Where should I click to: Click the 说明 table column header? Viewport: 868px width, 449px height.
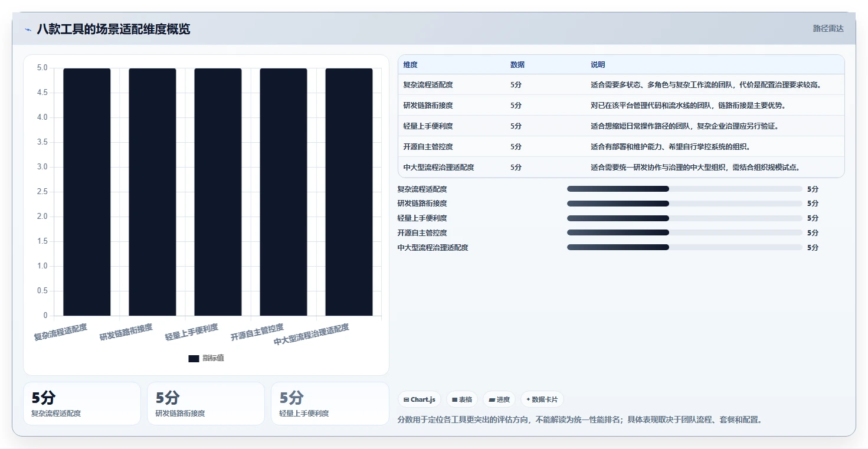tap(598, 65)
